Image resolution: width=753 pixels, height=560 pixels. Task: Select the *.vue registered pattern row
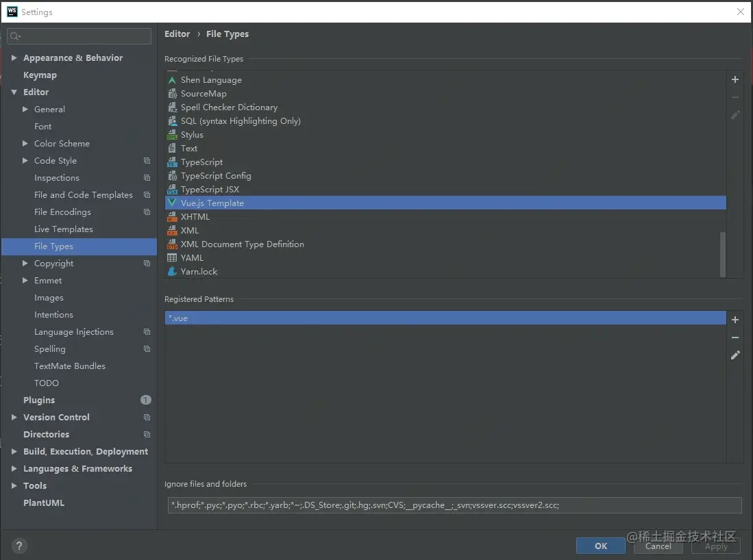pyautogui.click(x=445, y=318)
